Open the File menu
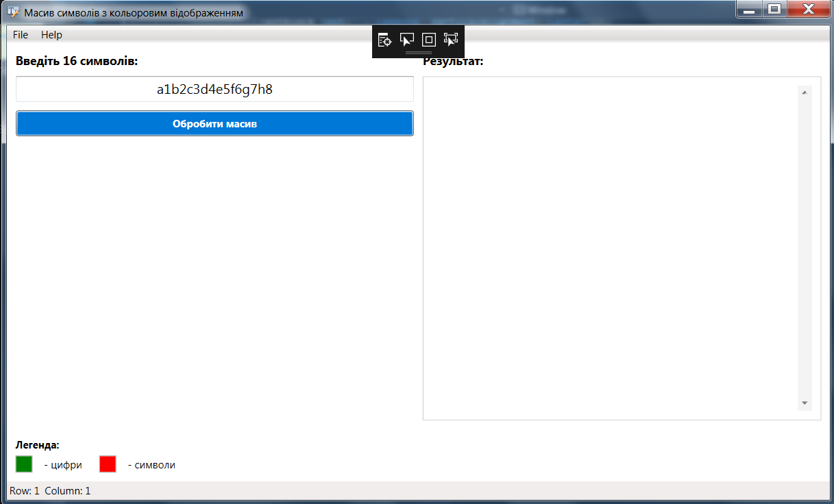834x504 pixels. (x=21, y=34)
